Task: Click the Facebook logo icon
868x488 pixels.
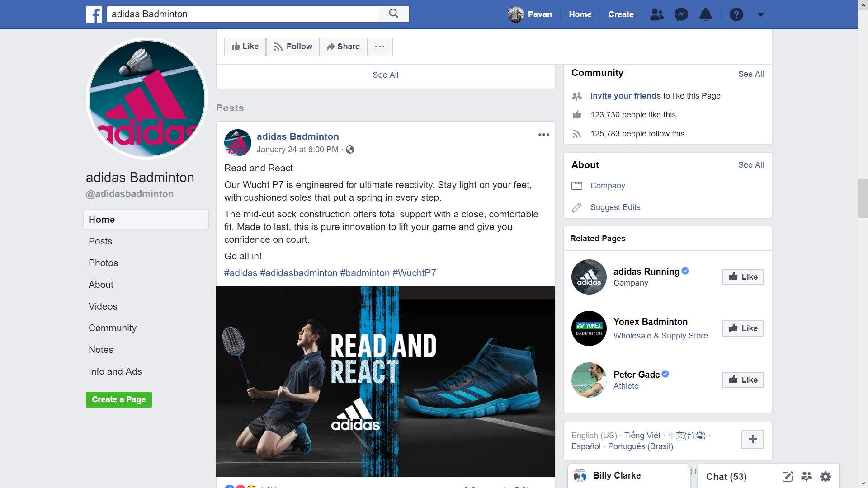Action: click(x=94, y=14)
